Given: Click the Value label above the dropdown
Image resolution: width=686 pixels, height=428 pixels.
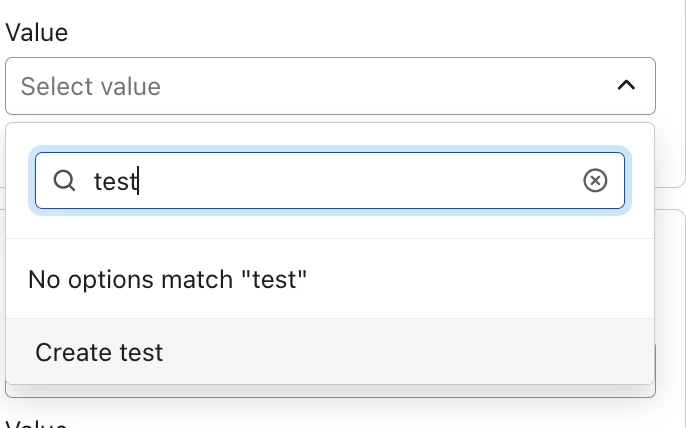Looking at the screenshot, I should 37,32.
